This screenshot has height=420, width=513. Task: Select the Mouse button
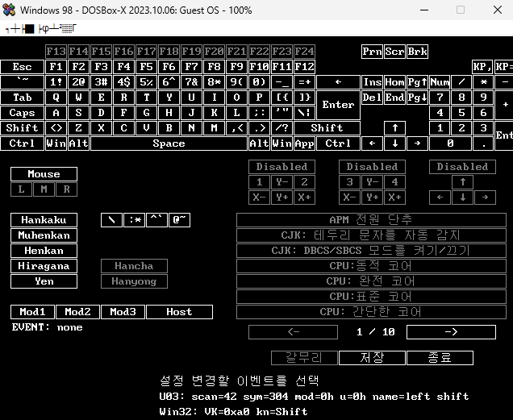click(x=44, y=174)
